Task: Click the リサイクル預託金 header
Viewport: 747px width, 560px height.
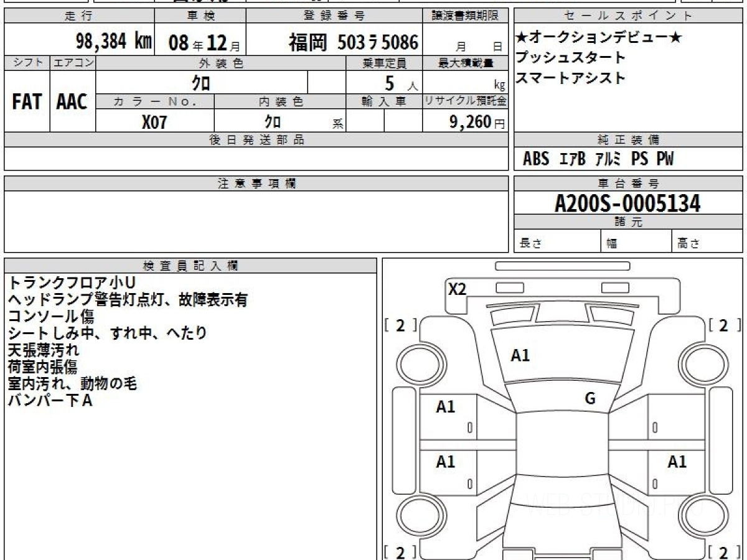Action: coord(466,102)
